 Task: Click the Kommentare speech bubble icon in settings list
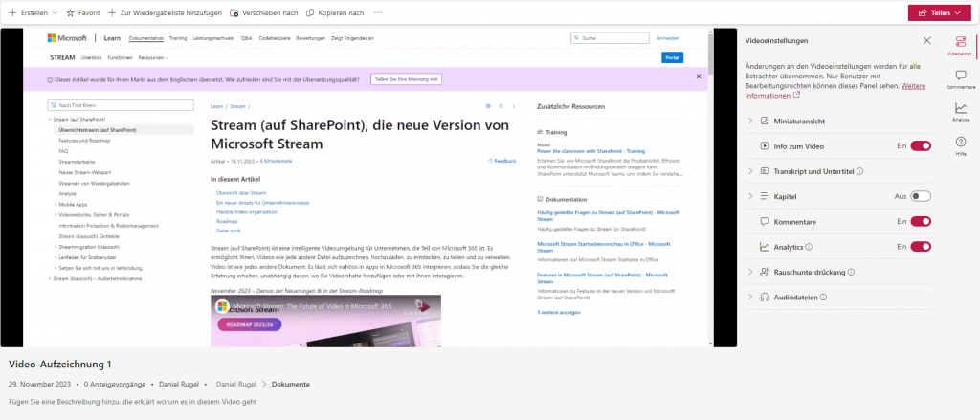(x=765, y=221)
